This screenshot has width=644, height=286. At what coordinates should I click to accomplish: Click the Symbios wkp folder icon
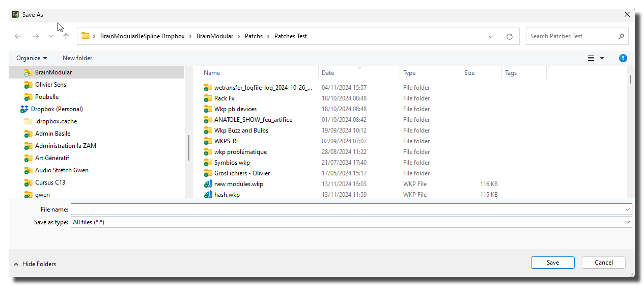point(208,163)
